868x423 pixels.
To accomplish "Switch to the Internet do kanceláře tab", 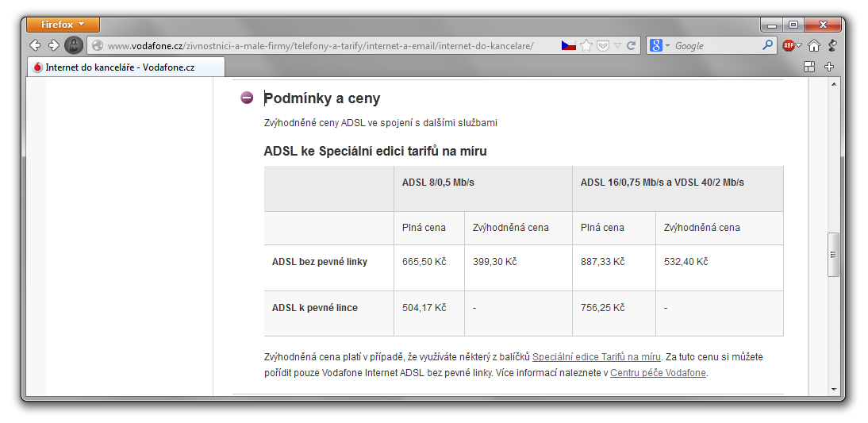I will [x=119, y=67].
